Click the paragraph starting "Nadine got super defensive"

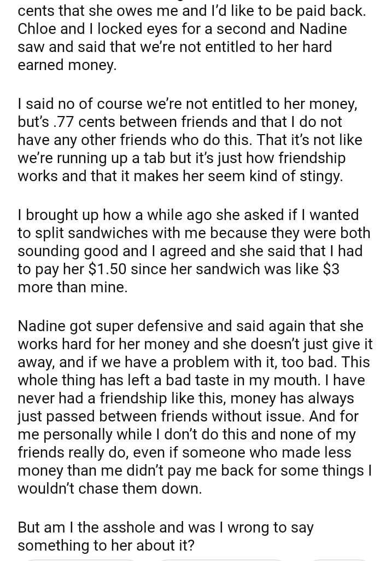[x=195, y=408]
